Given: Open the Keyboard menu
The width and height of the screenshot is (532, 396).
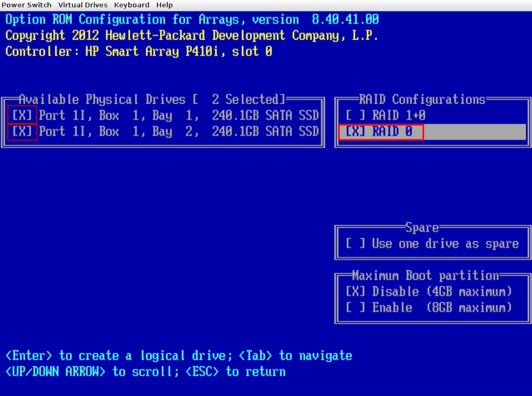Looking at the screenshot, I should [131, 5].
